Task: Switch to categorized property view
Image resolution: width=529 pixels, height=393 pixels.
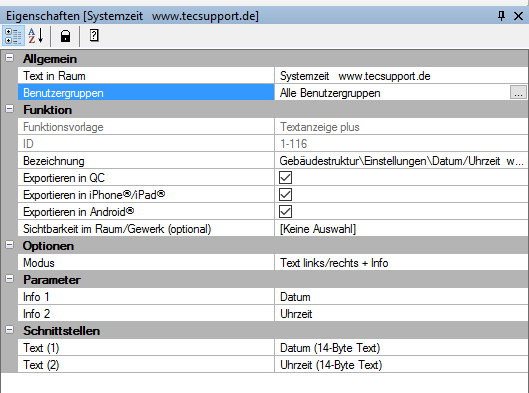Action: click(x=13, y=36)
